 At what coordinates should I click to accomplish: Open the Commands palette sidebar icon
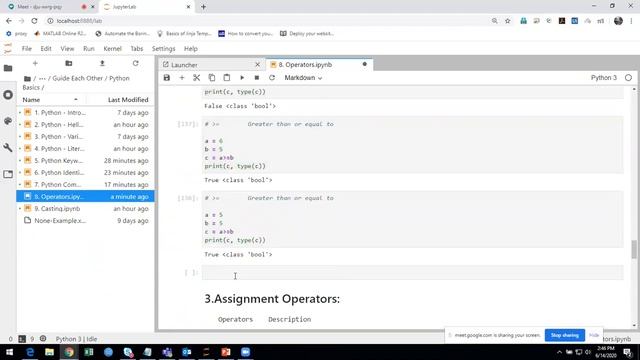click(x=8, y=121)
